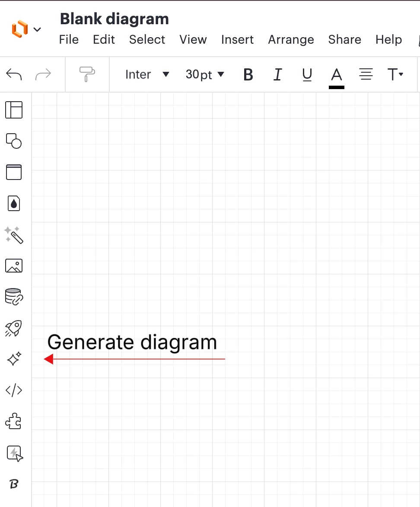The width and height of the screenshot is (420, 507).
Task: Open the stylized B icon panel
Action: 14,484
